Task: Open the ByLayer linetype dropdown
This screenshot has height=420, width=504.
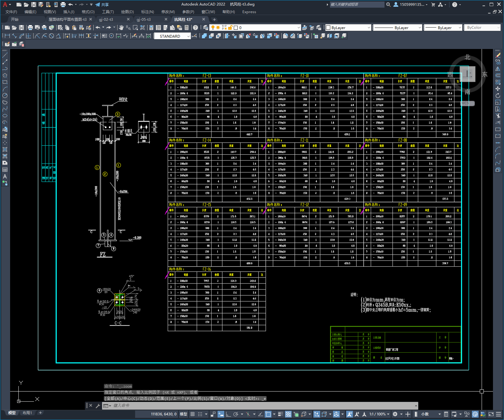Action: [x=398, y=28]
